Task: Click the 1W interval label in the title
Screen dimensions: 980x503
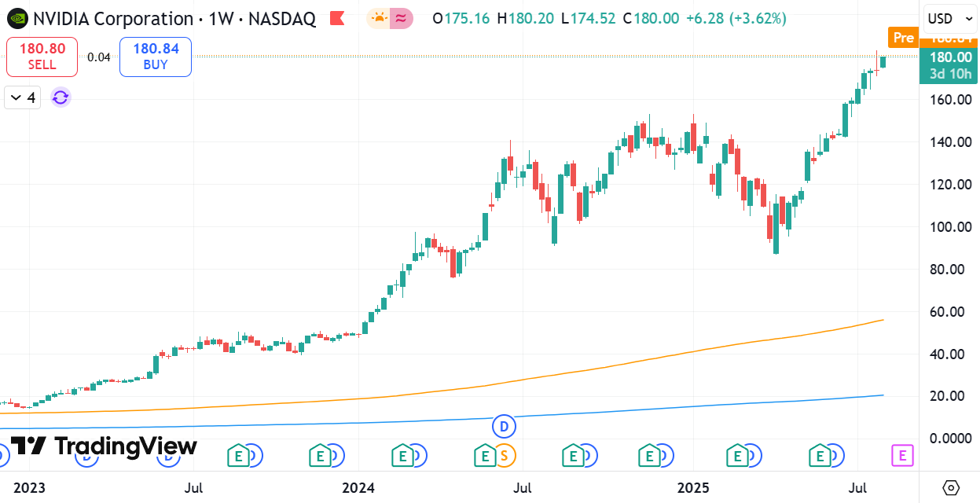Action: (x=221, y=18)
